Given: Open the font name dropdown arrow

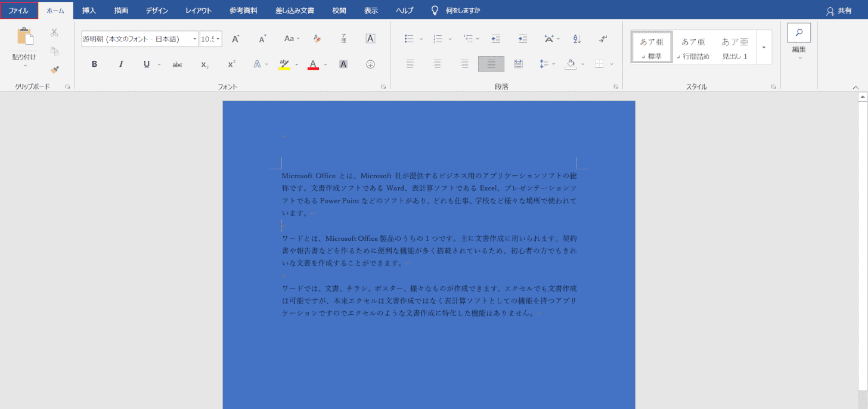Looking at the screenshot, I should coord(195,39).
